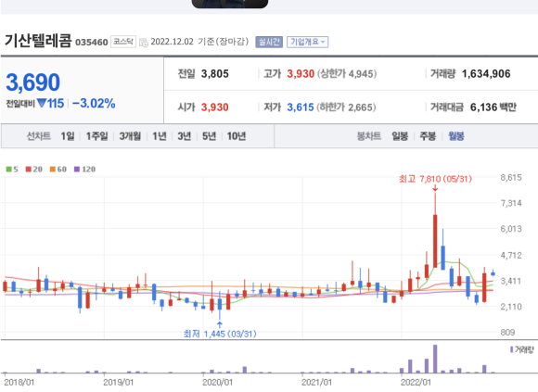This screenshot has width=538, height=392.
Task: Click the 최고 7,810 (05/31) marker
Action: tap(435, 179)
